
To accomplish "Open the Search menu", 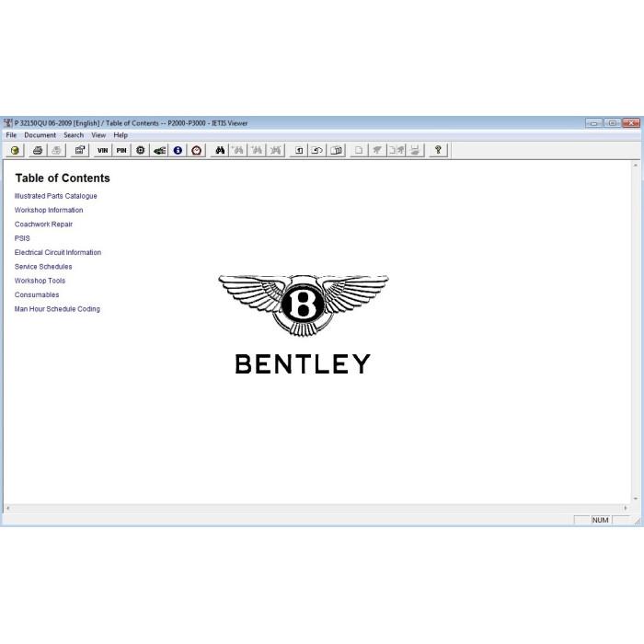I will [x=74, y=135].
